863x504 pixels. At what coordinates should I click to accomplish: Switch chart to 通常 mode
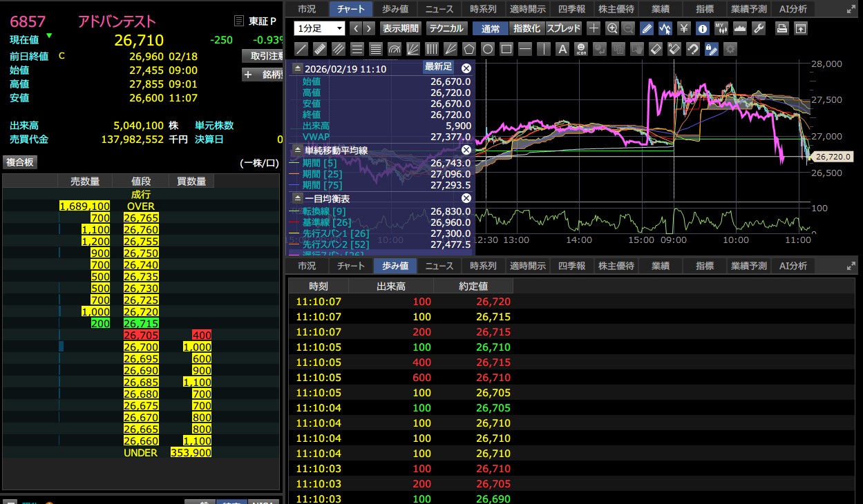pyautogui.click(x=491, y=28)
